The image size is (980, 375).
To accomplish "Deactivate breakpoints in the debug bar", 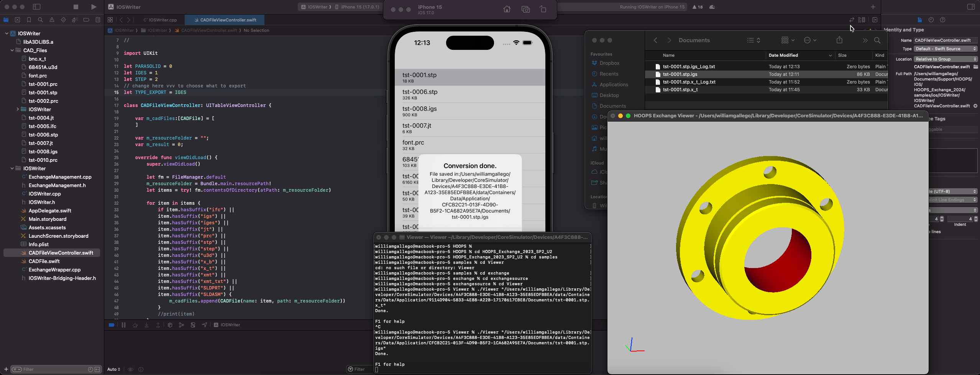I will [112, 325].
